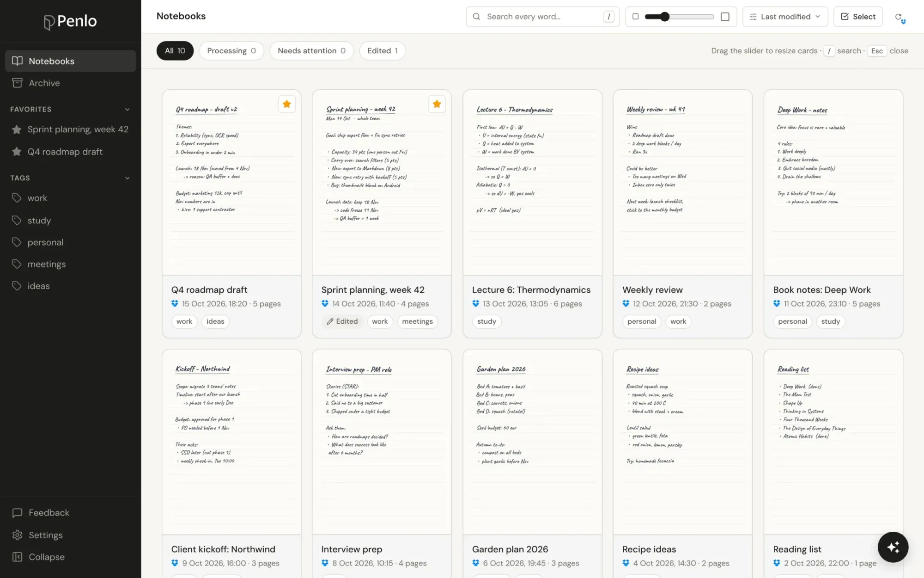Click the meetings tag on Sprint planning card
924x578 pixels.
point(417,321)
